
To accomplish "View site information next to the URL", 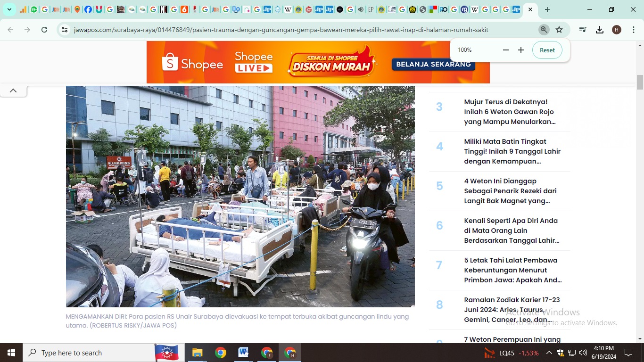I will (x=65, y=30).
